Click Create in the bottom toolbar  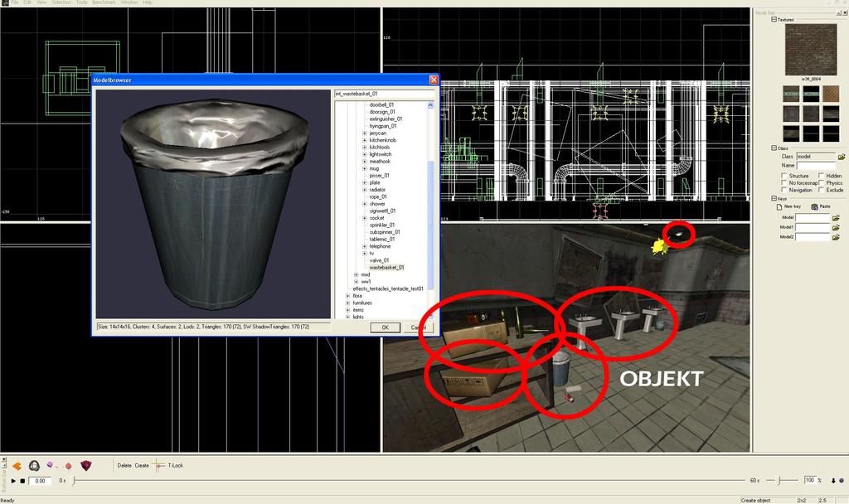142,466
